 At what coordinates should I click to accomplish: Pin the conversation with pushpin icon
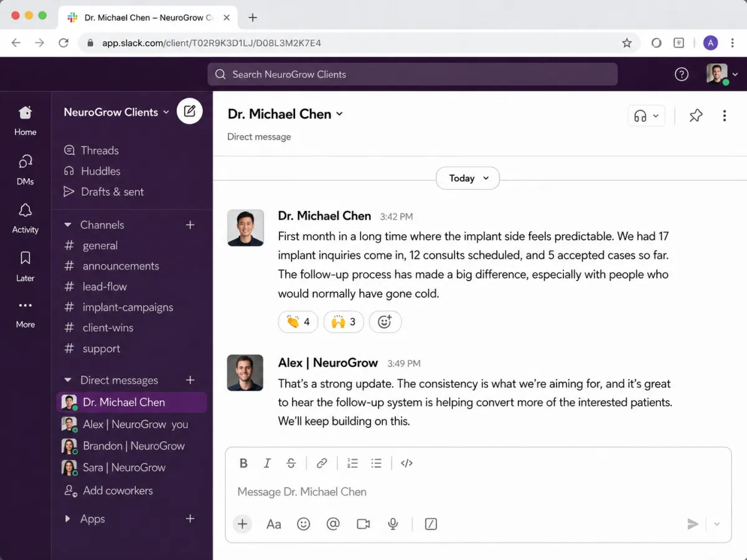(x=696, y=116)
